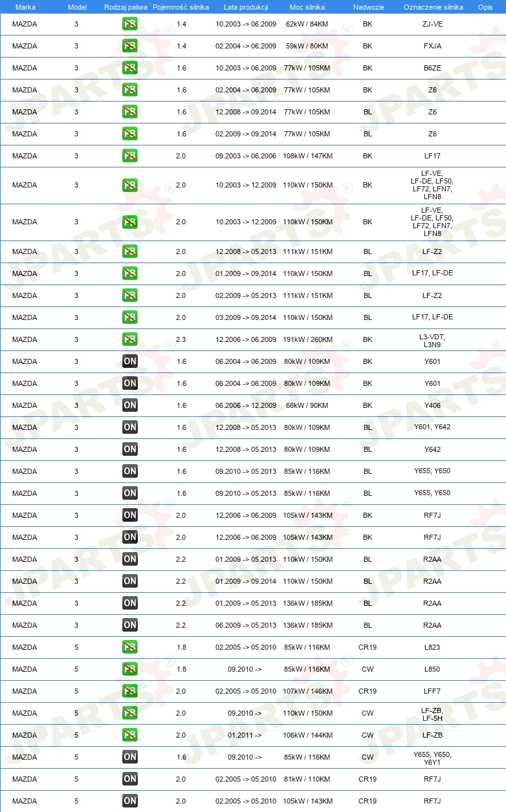The width and height of the screenshot is (506, 812).
Task: Click engine capacity '2.3'
Action: coord(181,340)
